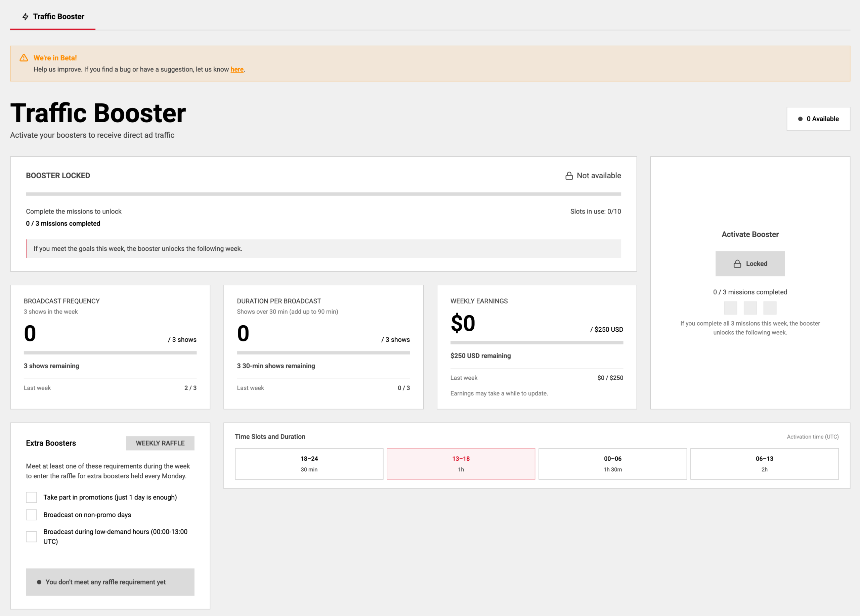Click the beta warning triangle icon
860x616 pixels.
[24, 58]
